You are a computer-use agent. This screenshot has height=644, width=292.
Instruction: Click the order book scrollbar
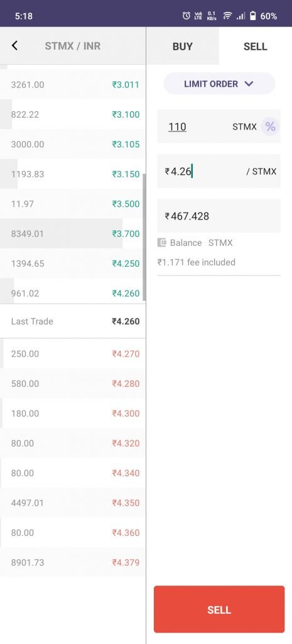(144, 237)
